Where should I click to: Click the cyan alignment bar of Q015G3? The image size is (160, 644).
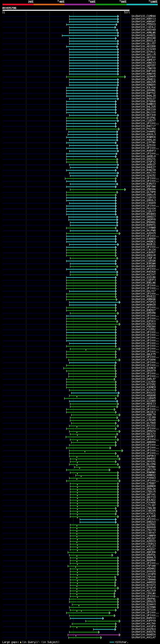click(105, 629)
